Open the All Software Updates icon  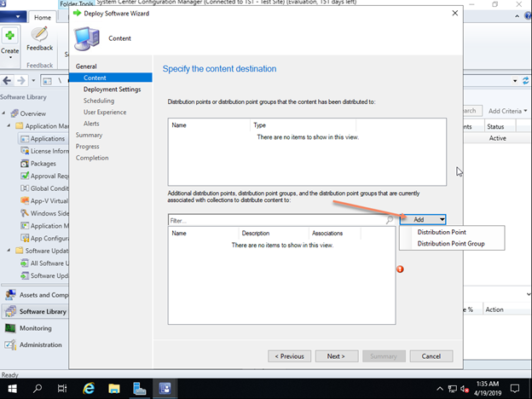pyautogui.click(x=25, y=263)
